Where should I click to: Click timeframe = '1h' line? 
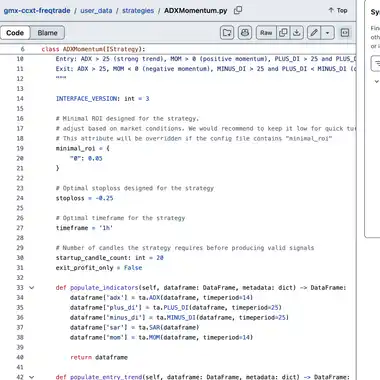[x=84, y=228]
